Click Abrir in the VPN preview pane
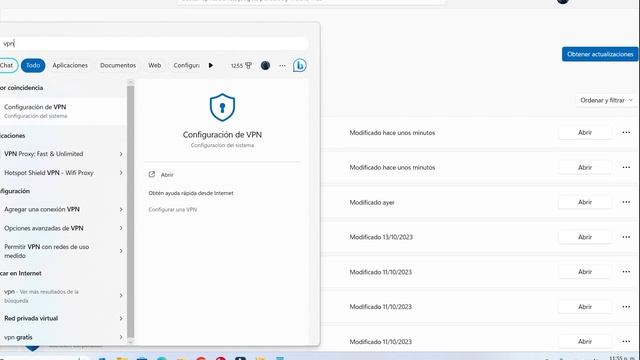The image size is (640, 360). 167,175
